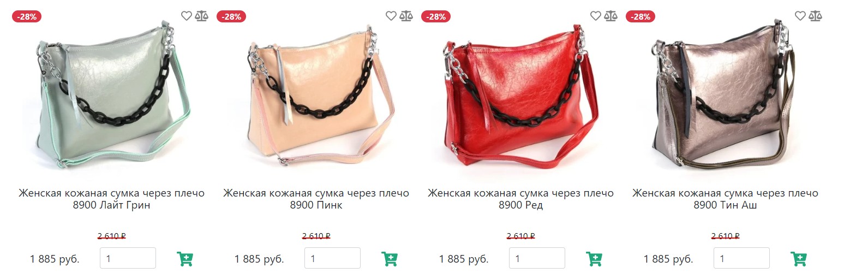Open the 8900 Тин Аш product title link
Screen dimensions: 868x279
click(x=725, y=199)
